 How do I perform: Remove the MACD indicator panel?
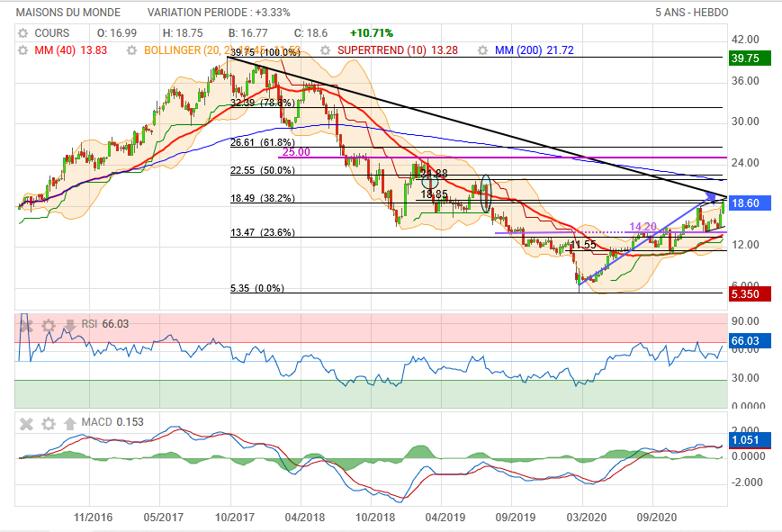pyautogui.click(x=27, y=423)
